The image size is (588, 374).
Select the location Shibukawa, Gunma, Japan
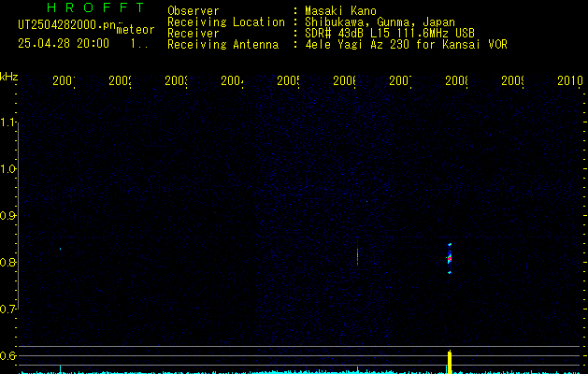coord(380,22)
